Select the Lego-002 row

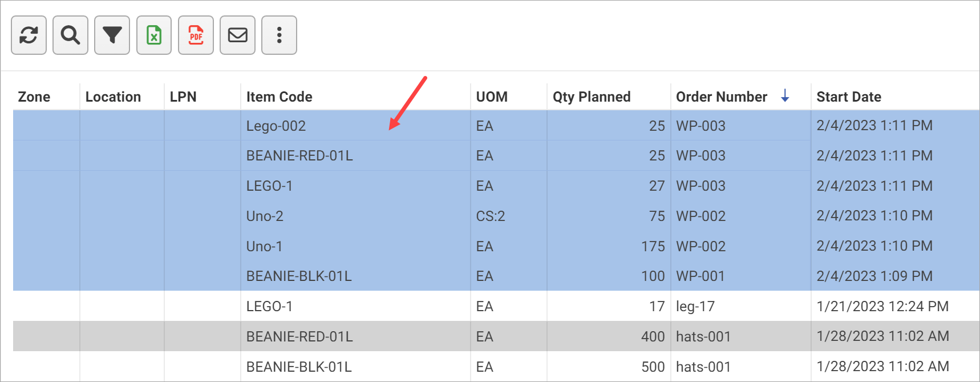[x=276, y=126]
